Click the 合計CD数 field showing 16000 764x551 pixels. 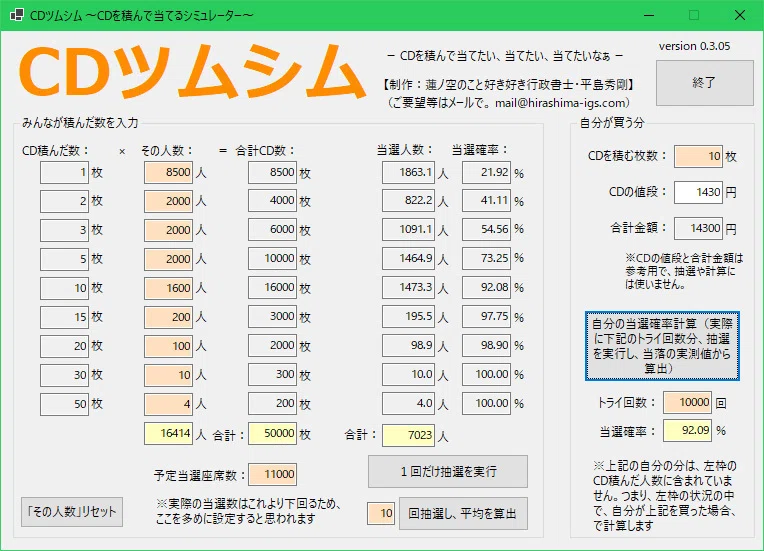click(272, 288)
